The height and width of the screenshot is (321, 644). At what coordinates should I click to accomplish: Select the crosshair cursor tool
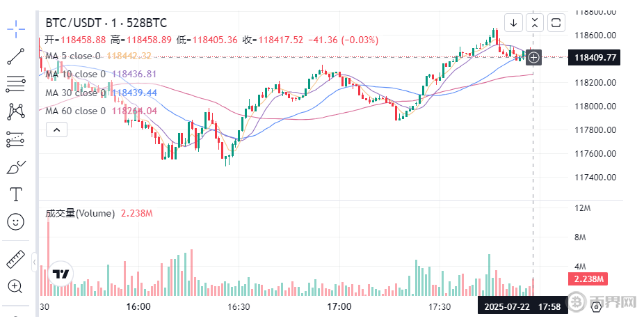[x=15, y=28]
